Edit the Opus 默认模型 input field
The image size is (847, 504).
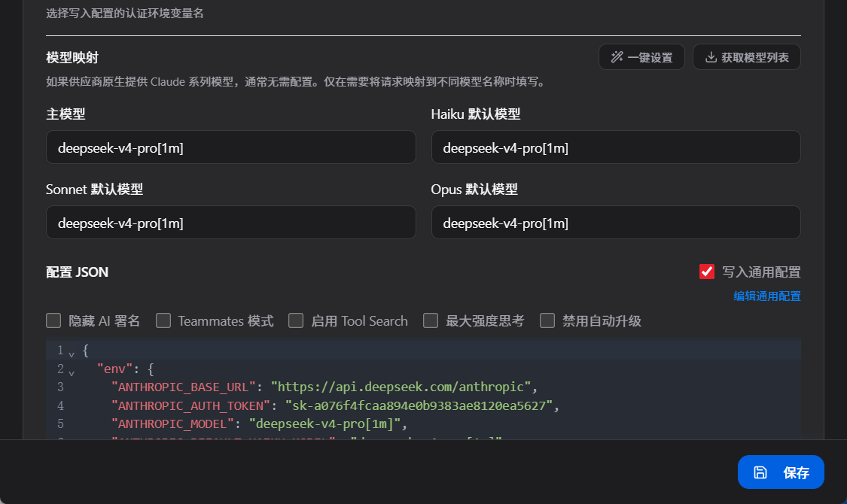click(x=616, y=223)
